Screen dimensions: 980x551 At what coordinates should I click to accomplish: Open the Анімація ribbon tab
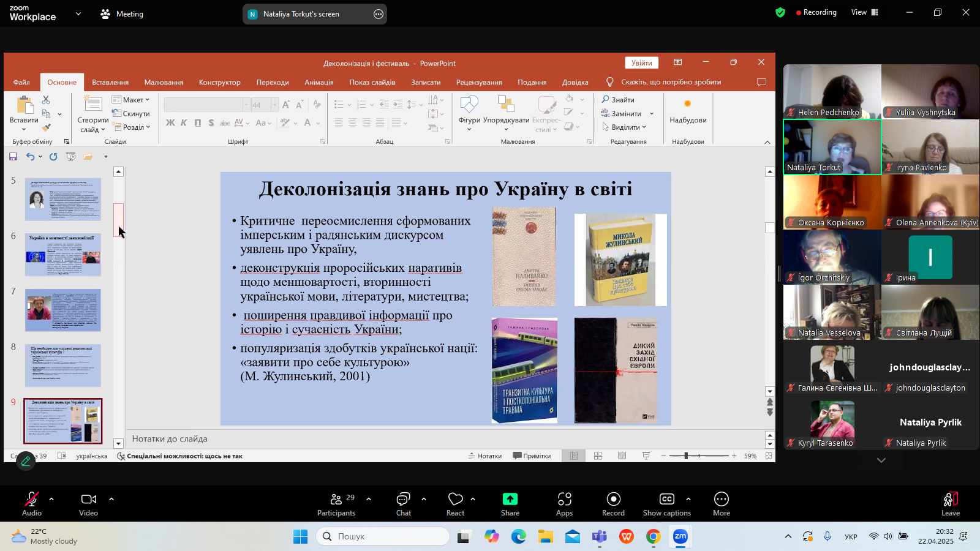click(319, 82)
